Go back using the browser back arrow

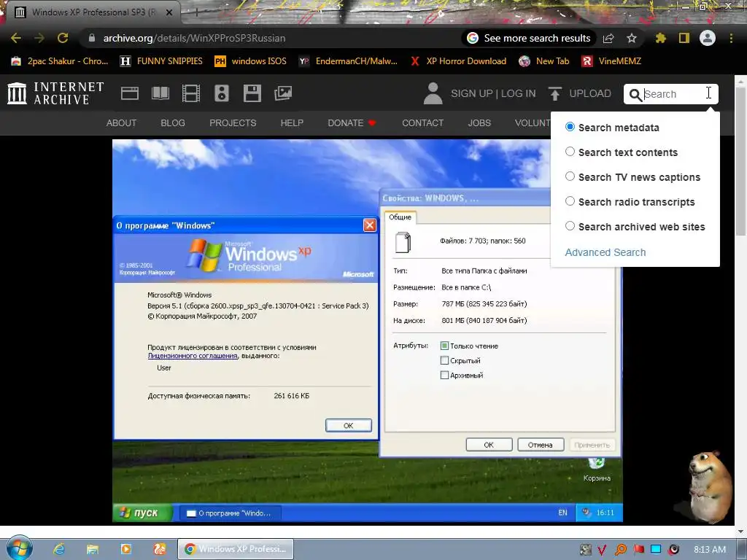16,38
